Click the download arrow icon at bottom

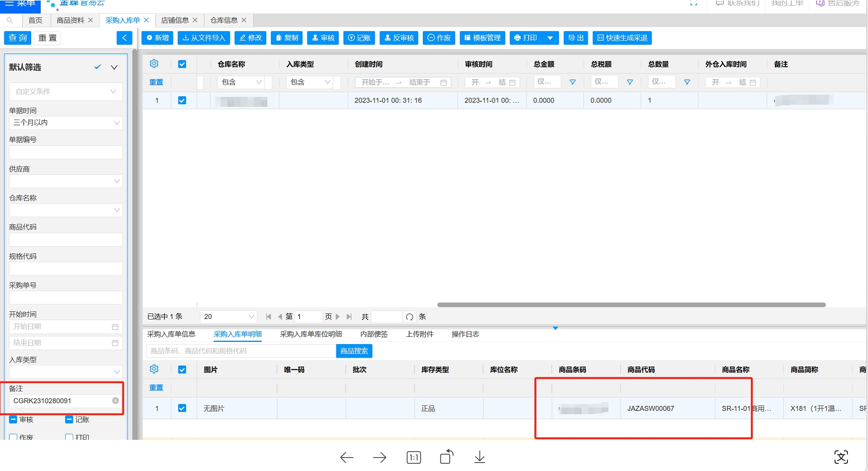click(480, 458)
